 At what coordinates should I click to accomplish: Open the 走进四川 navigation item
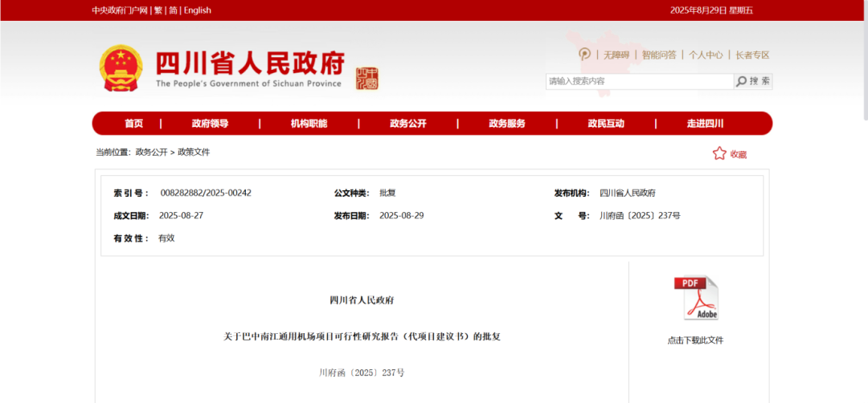705,124
